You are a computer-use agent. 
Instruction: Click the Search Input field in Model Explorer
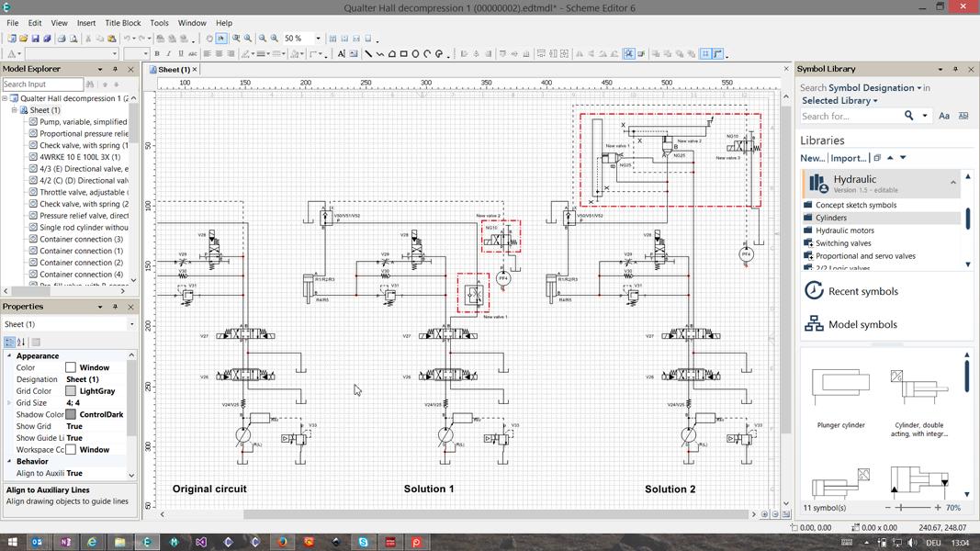tap(42, 84)
